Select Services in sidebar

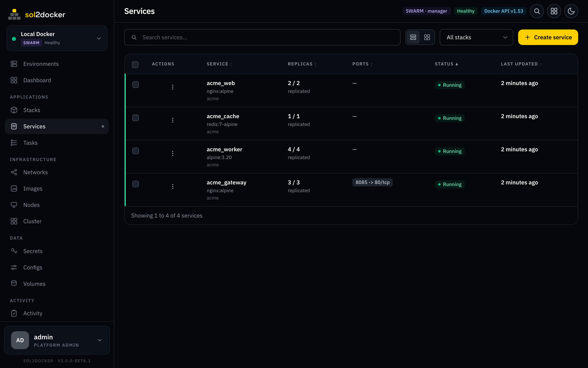tap(57, 126)
